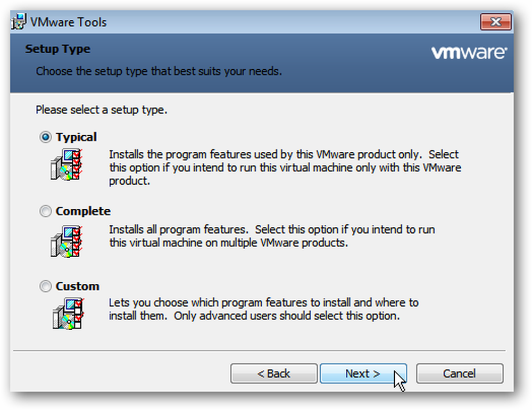Go to the next step with Next >
The height and width of the screenshot is (410, 532).
[x=363, y=374]
